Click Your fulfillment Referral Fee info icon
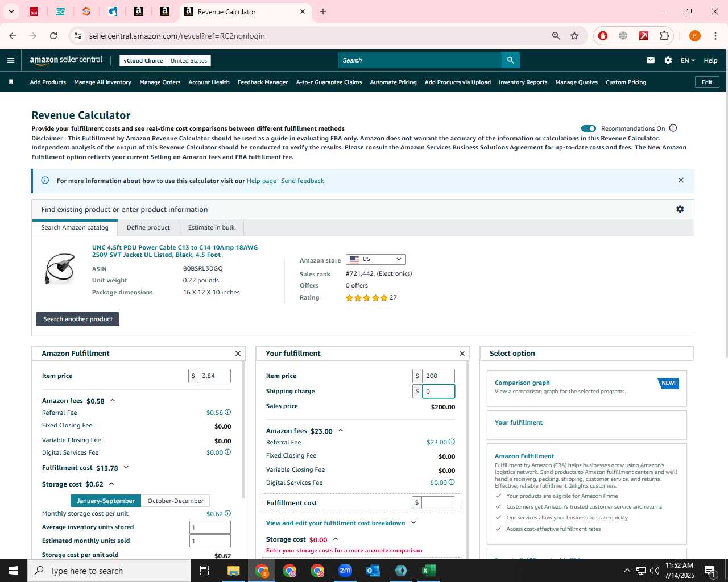 pyautogui.click(x=452, y=442)
